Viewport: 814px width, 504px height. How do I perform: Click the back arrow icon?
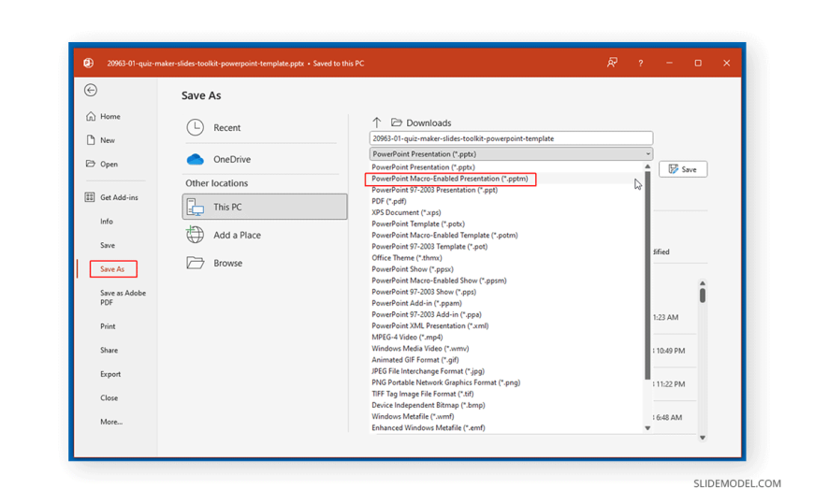(x=91, y=90)
